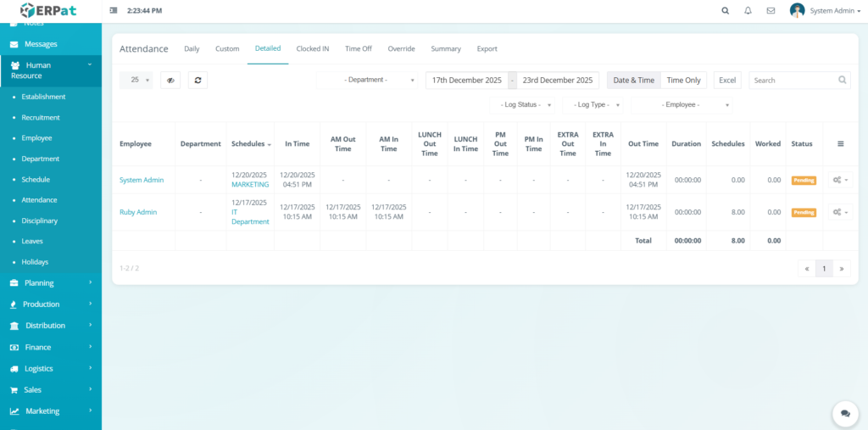
Task: Click the Search input field
Action: pos(793,80)
